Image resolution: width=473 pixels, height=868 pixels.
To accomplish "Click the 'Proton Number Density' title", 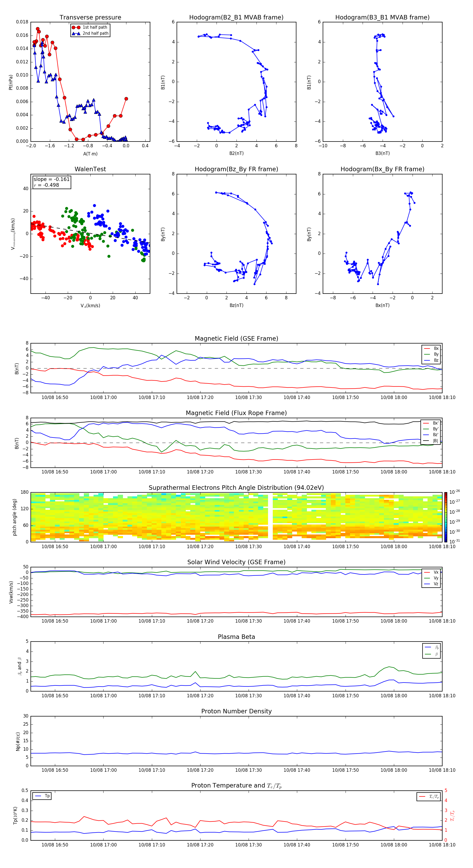I will point(236,711).
